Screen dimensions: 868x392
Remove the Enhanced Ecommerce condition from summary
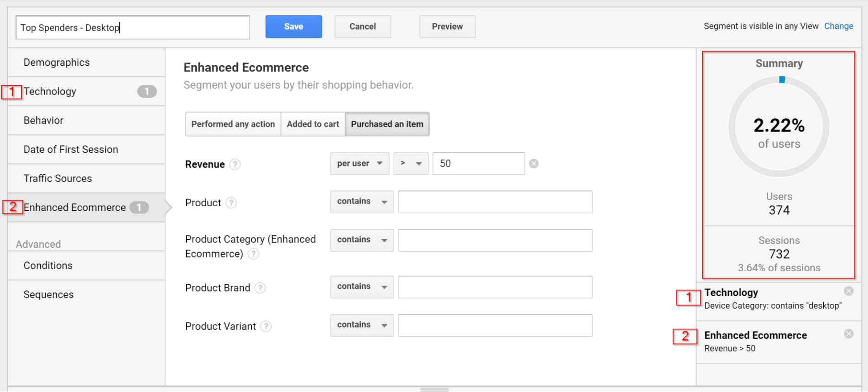tap(849, 334)
